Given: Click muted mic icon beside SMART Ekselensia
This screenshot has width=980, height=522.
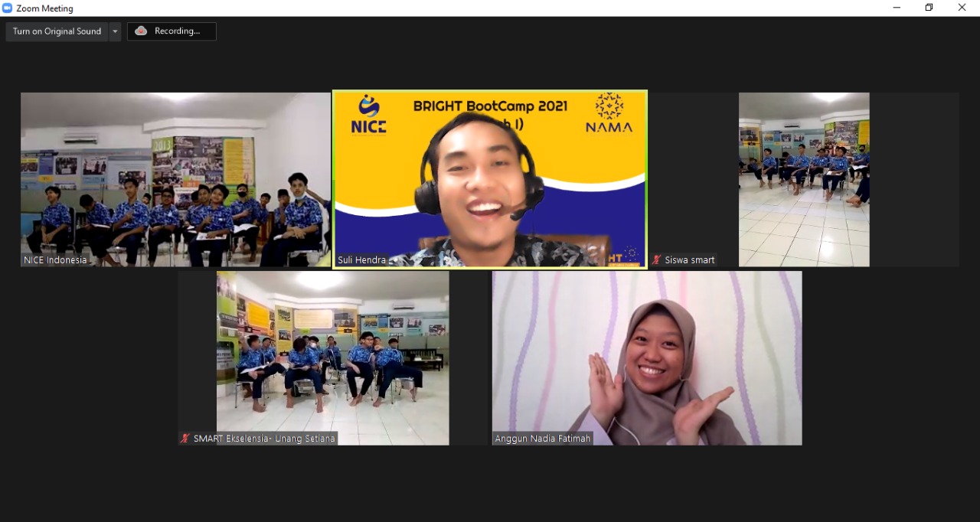Looking at the screenshot, I should (x=185, y=439).
